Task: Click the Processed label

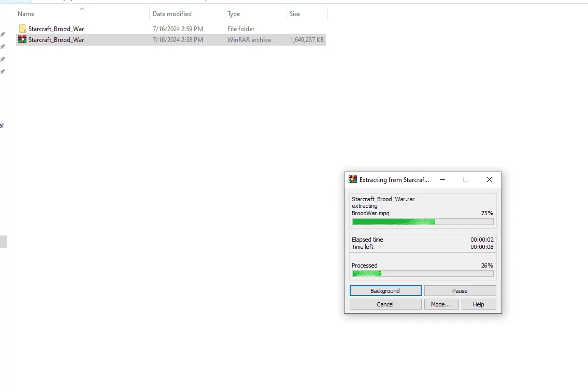Action: (365, 265)
